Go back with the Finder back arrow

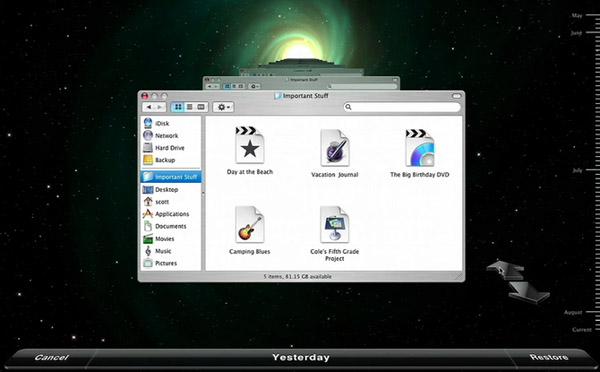(148, 107)
